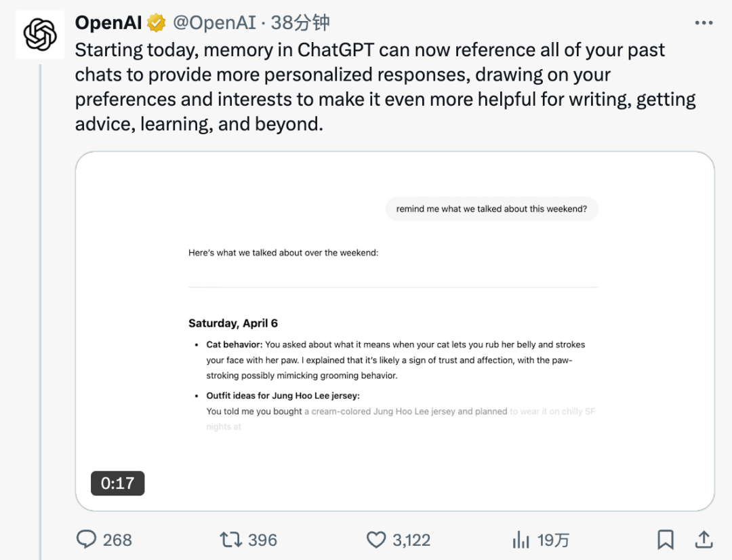
Task: Expand repost count 396
Action: click(263, 540)
